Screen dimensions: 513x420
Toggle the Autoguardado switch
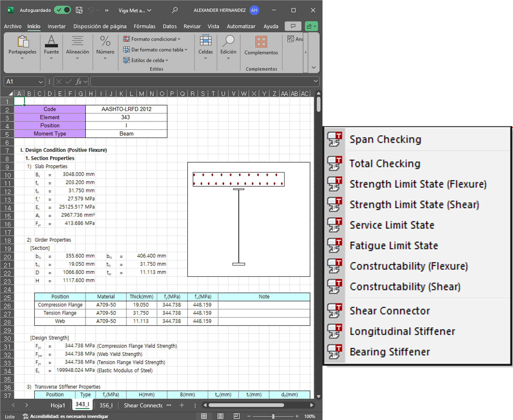pyautogui.click(x=62, y=10)
